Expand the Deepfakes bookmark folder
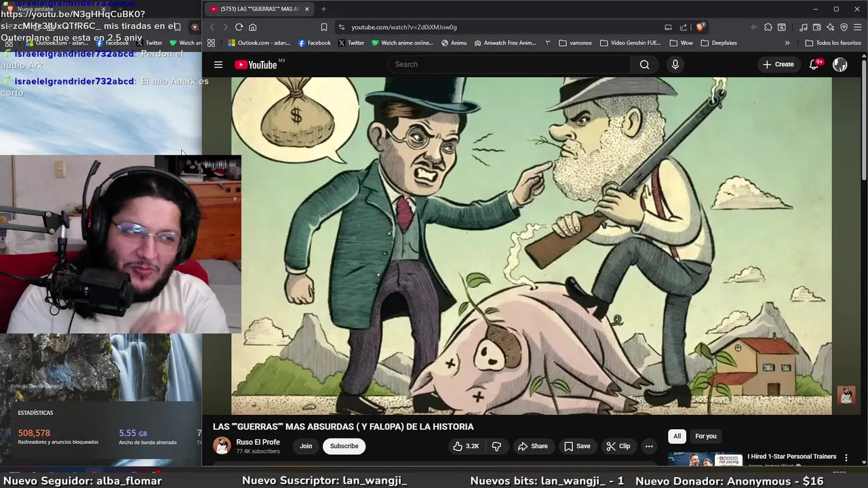 pos(719,43)
